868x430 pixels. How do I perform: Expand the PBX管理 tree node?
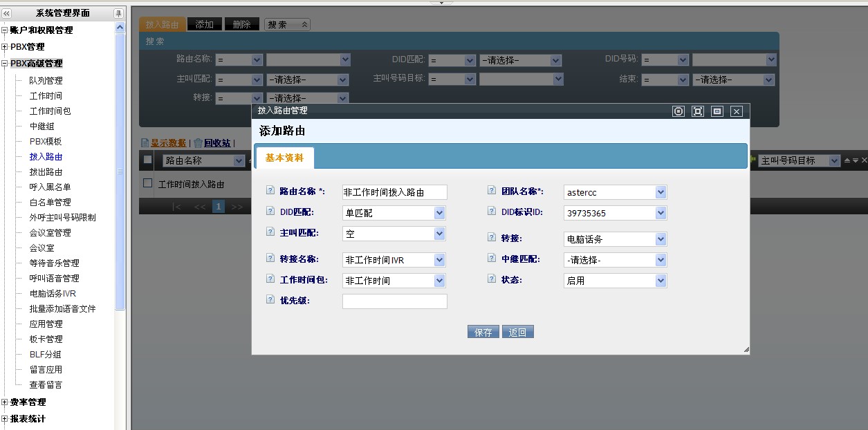click(x=5, y=47)
